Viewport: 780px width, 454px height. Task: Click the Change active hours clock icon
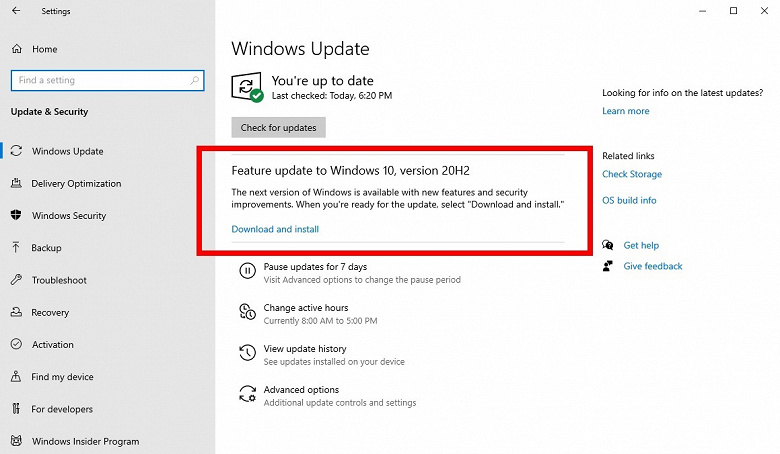pyautogui.click(x=247, y=313)
